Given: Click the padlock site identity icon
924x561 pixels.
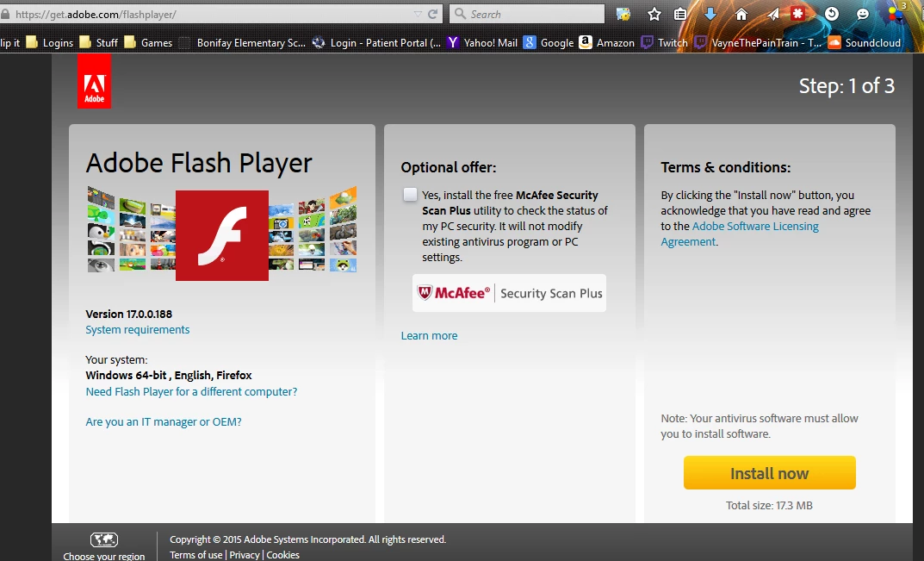Looking at the screenshot, I should 5,14.
